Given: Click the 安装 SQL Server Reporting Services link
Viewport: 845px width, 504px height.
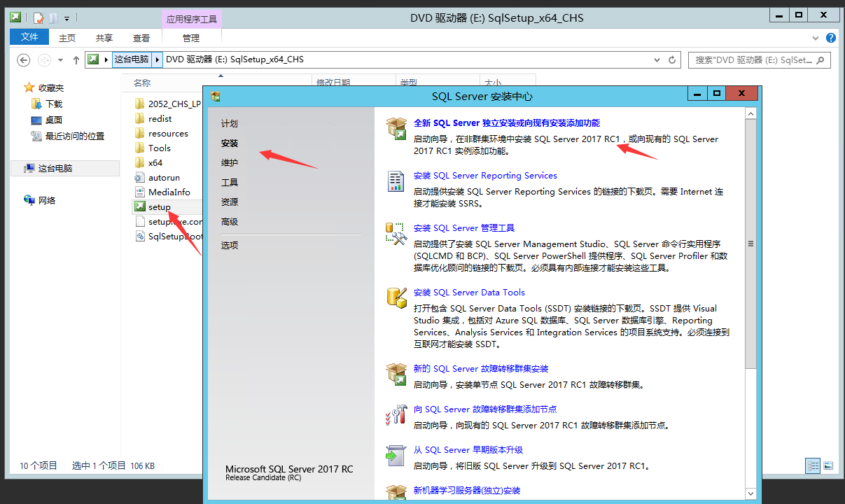Looking at the screenshot, I should 485,176.
